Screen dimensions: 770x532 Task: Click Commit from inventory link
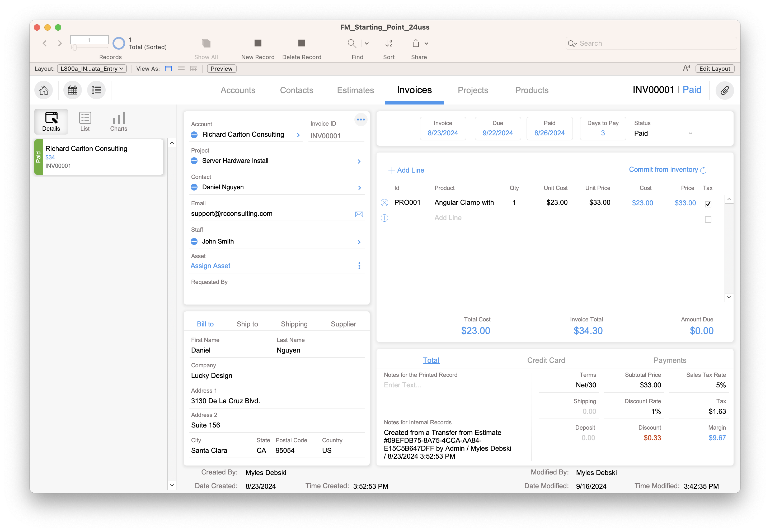pyautogui.click(x=667, y=170)
